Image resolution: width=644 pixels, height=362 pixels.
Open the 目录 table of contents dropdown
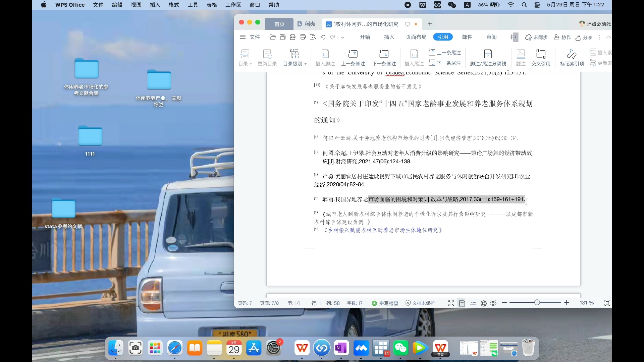[245, 58]
